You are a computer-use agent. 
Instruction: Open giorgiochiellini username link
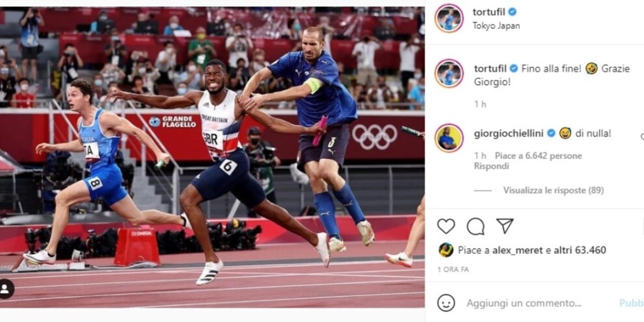[508, 133]
